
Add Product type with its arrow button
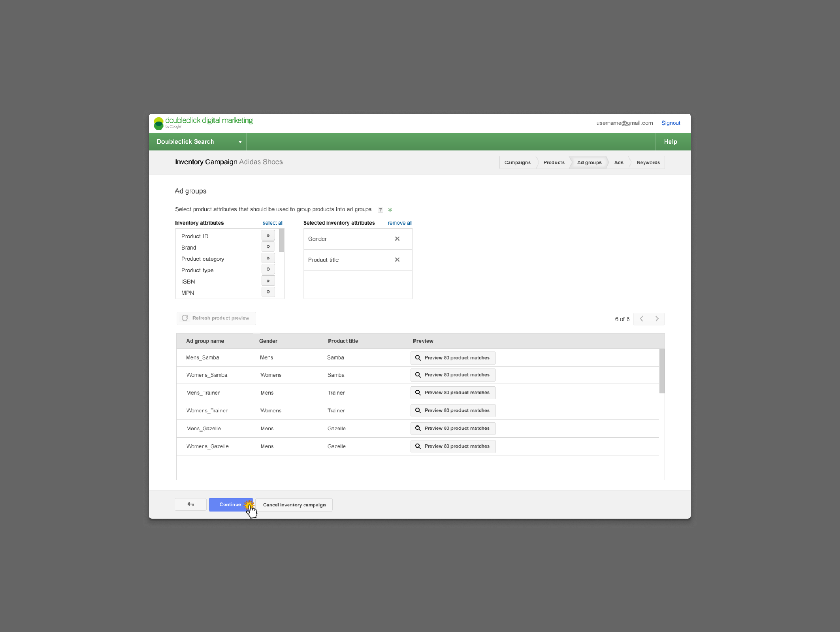pyautogui.click(x=268, y=269)
